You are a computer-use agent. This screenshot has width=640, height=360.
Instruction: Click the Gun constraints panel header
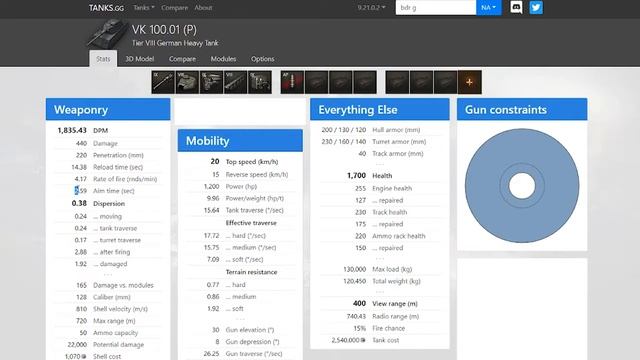(x=522, y=109)
